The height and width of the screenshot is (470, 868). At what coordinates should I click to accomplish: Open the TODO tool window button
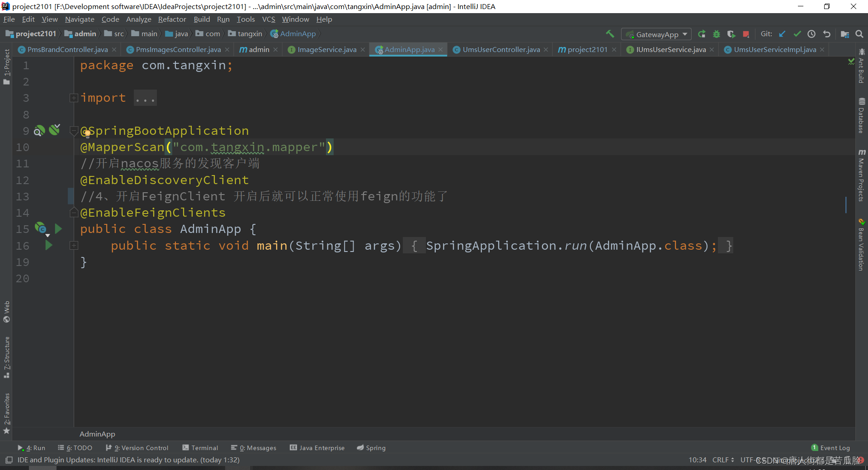click(x=75, y=448)
